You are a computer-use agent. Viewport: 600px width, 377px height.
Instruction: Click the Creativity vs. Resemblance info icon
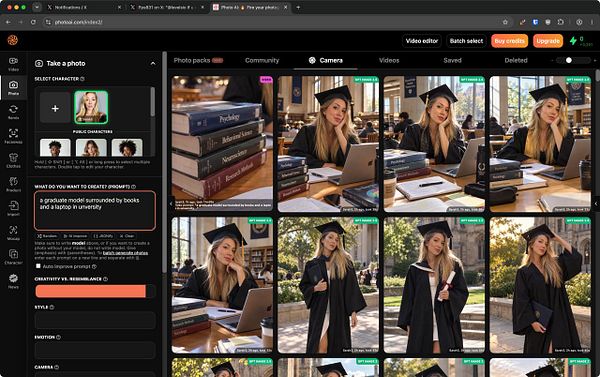(x=105, y=279)
